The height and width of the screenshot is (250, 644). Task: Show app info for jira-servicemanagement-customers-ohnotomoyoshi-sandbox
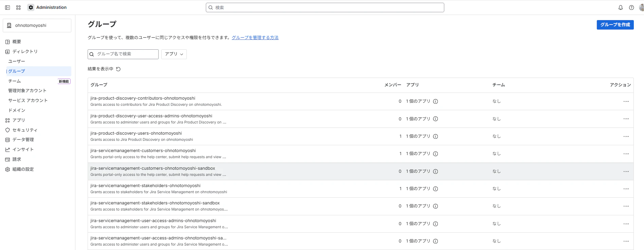(435, 171)
